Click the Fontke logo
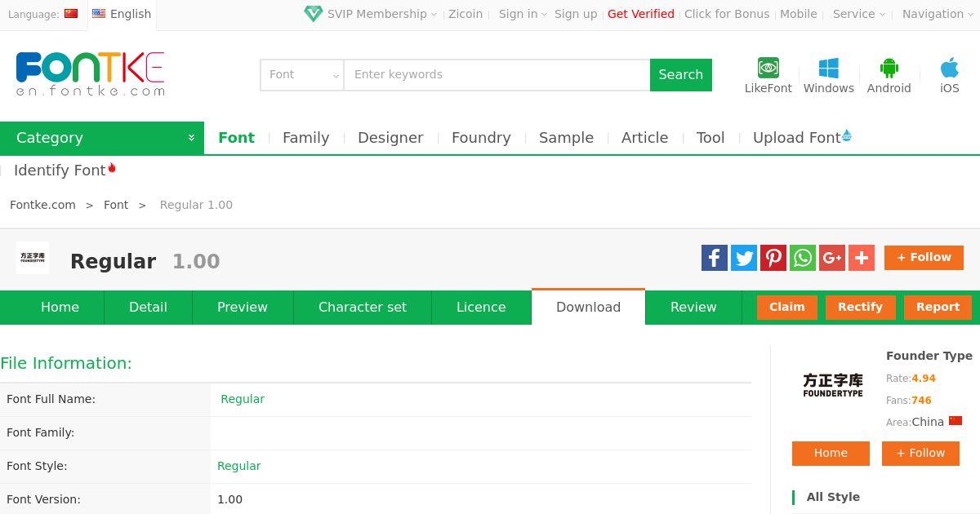This screenshot has width=980, height=514. (x=90, y=74)
